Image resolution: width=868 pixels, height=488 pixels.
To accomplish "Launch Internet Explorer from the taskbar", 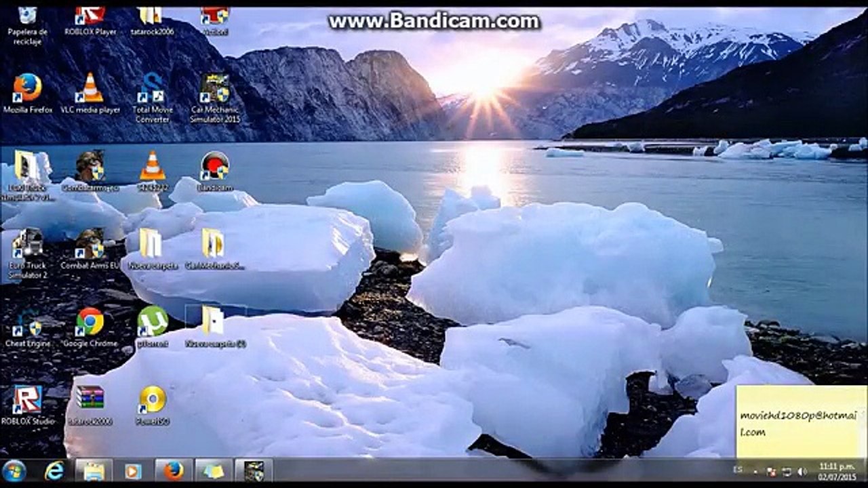I will 54,470.
